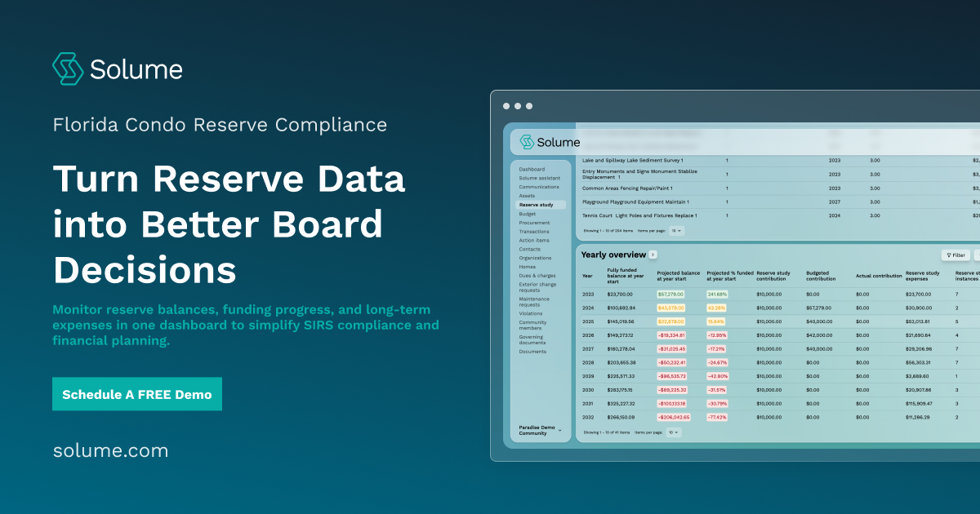Open Community members in the sidebar
980x514 pixels.
click(532, 325)
